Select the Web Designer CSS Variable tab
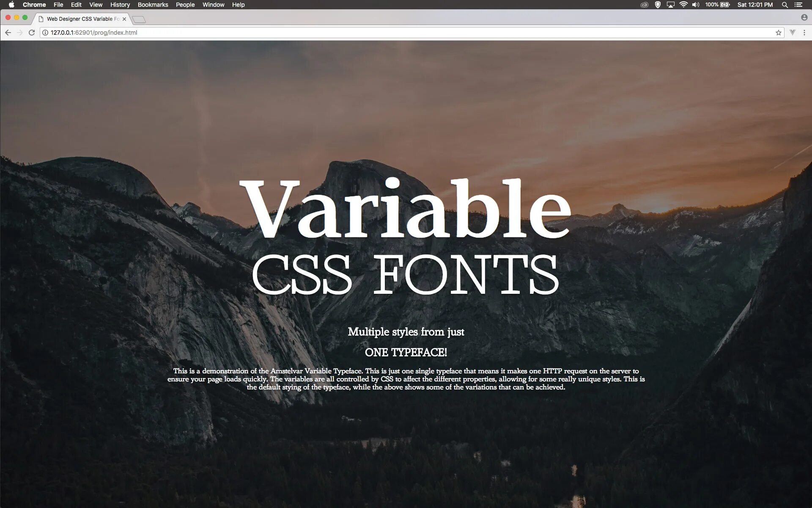 coord(80,19)
